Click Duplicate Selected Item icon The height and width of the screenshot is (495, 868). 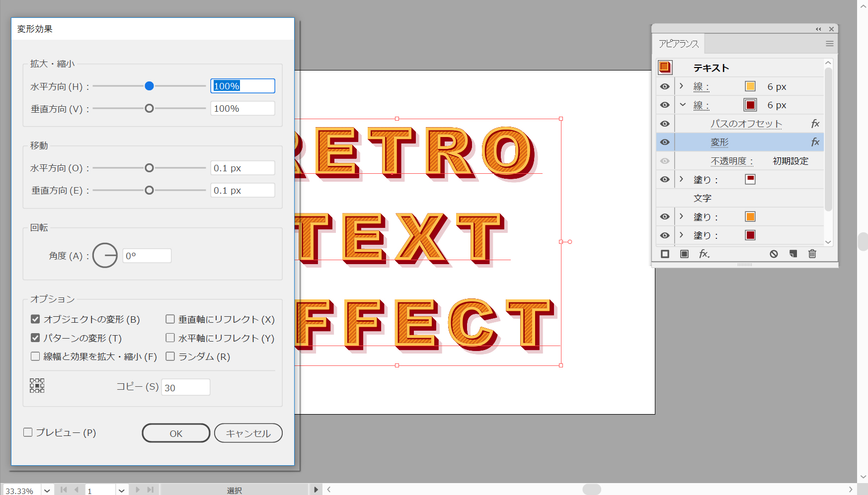click(x=793, y=254)
